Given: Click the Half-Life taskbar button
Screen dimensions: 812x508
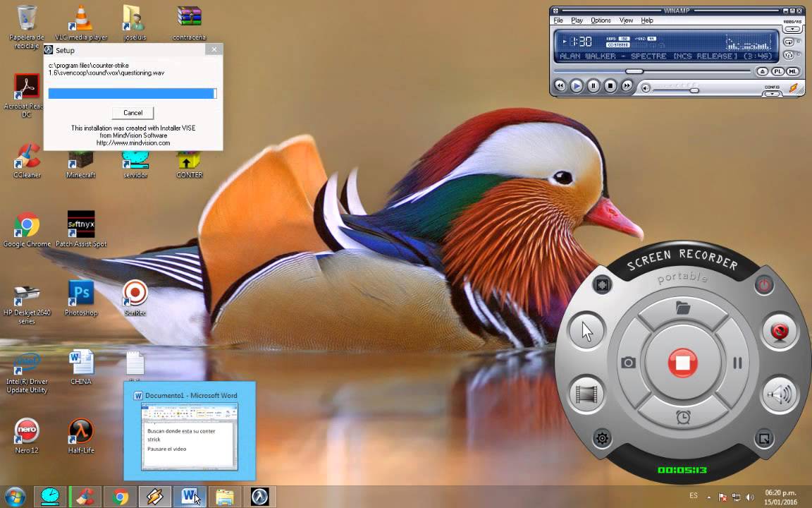Looking at the screenshot, I should click(259, 497).
